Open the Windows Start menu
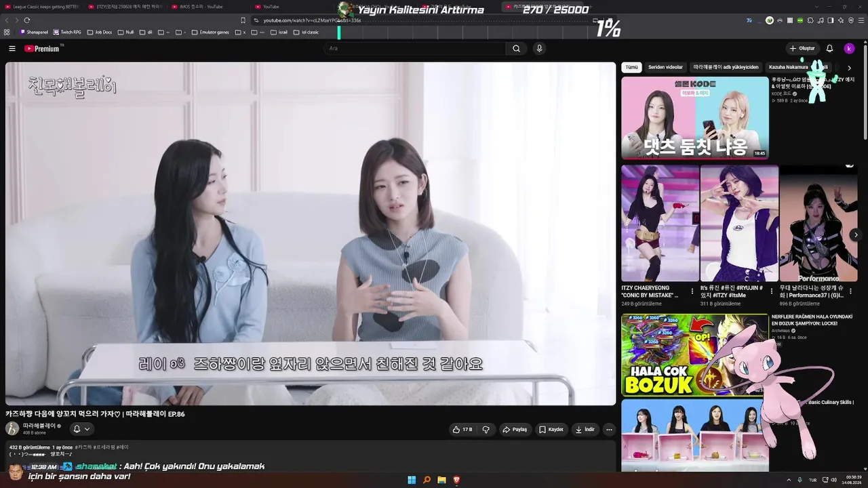 (412, 480)
